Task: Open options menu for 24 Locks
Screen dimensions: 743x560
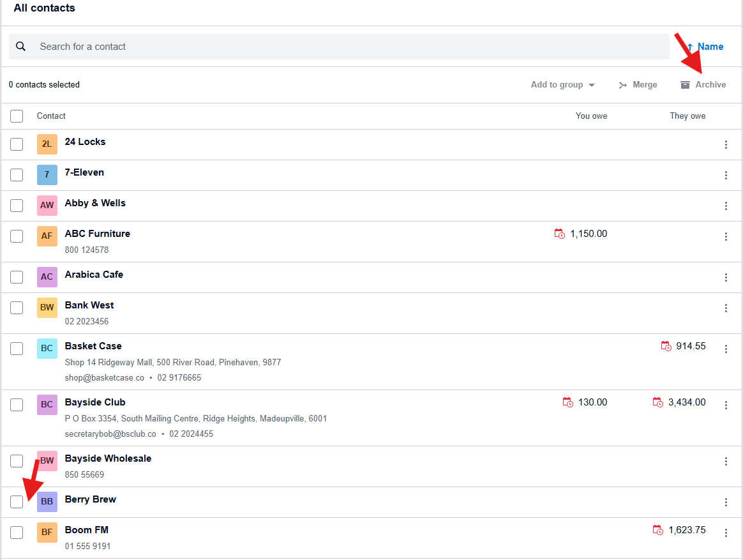Action: [x=726, y=144]
